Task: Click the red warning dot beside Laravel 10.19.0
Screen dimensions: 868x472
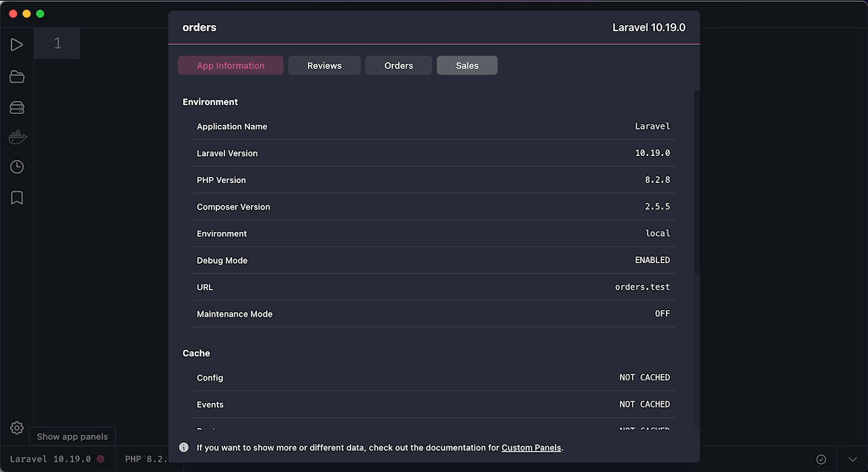Action: tap(100, 459)
